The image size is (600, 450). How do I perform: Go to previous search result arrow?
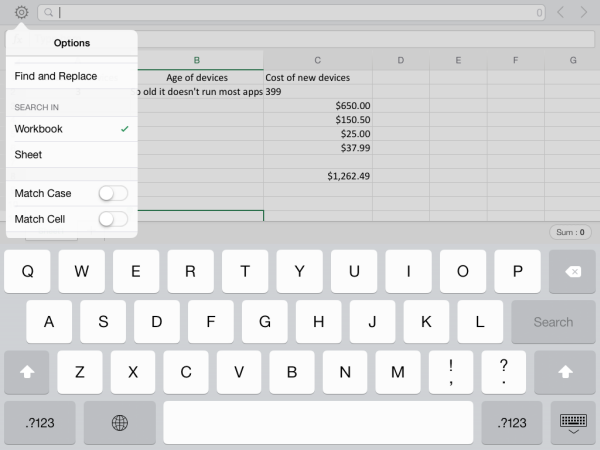pyautogui.click(x=560, y=12)
